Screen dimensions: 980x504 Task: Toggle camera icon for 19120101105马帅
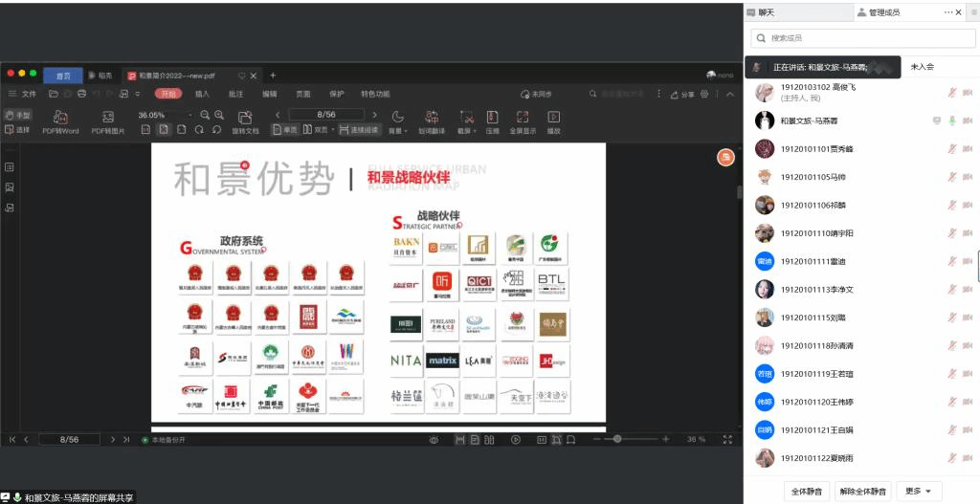point(968,177)
